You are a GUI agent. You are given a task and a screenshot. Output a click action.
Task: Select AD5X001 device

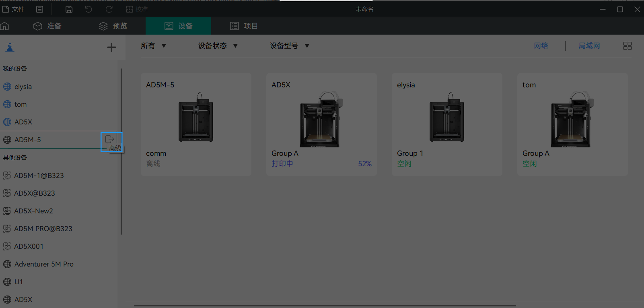click(59, 246)
